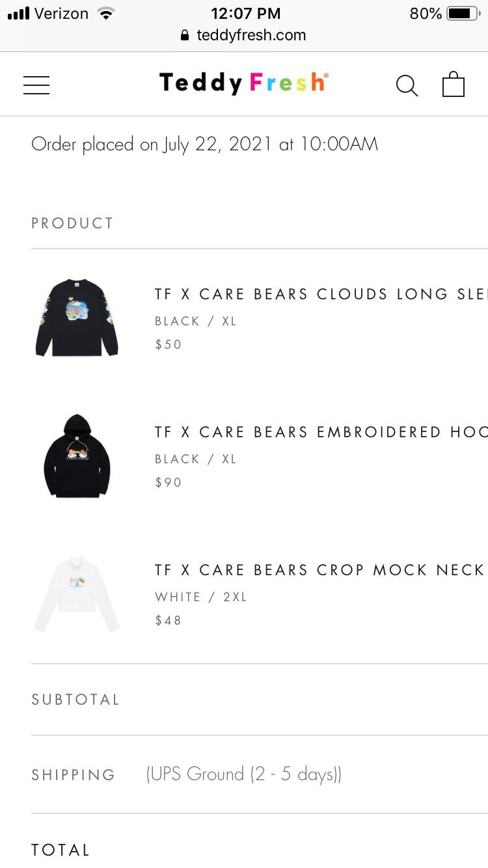This screenshot has height=868, width=488.
Task: Tap the teddyfresh.com address bar
Action: pos(251,35)
